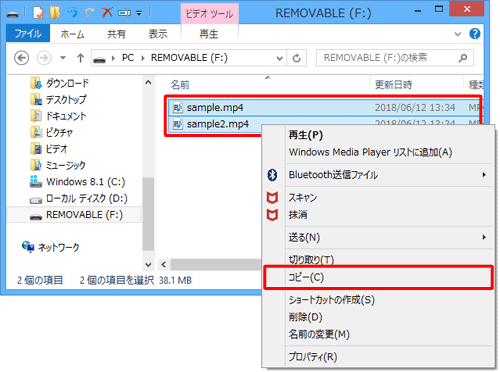The image size is (500, 372).
Task: Click the Rename icon in quick access toolbar
Action: coord(124,13)
